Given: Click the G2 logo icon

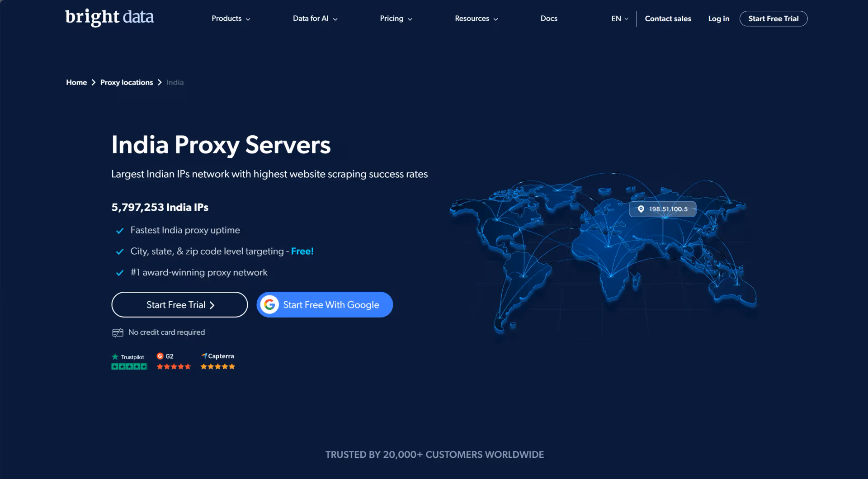Looking at the screenshot, I should pyautogui.click(x=160, y=356).
